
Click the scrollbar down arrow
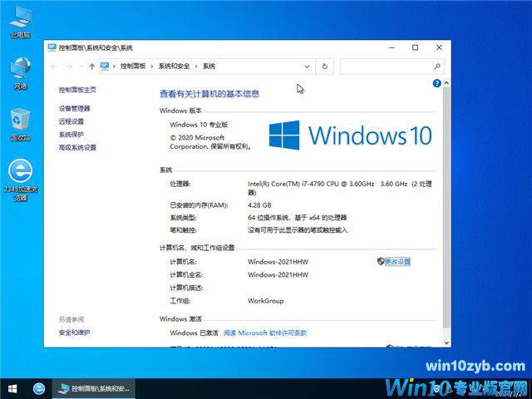coord(446,343)
